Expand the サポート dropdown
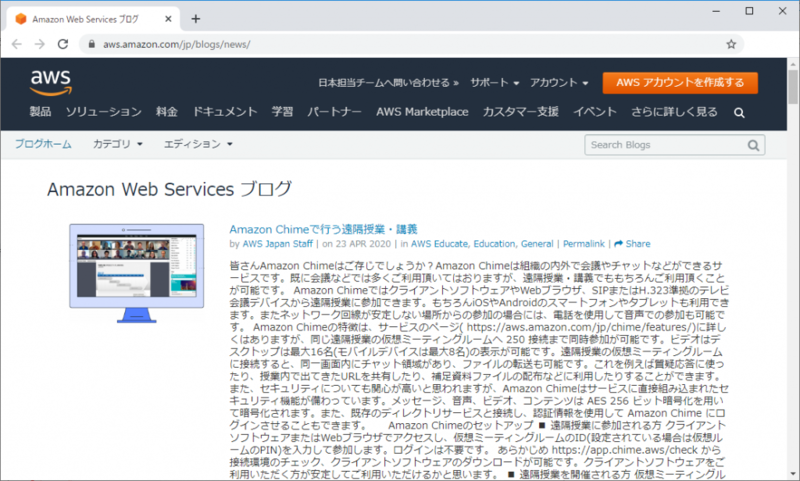The width and height of the screenshot is (800, 481). (x=494, y=83)
